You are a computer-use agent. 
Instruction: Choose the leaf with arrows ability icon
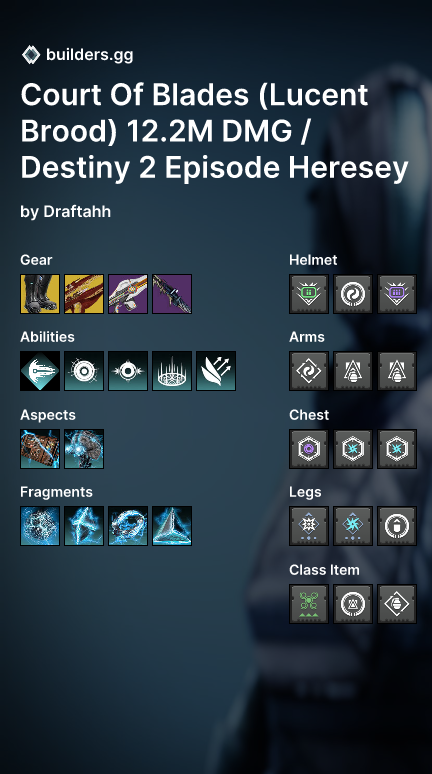(216, 371)
